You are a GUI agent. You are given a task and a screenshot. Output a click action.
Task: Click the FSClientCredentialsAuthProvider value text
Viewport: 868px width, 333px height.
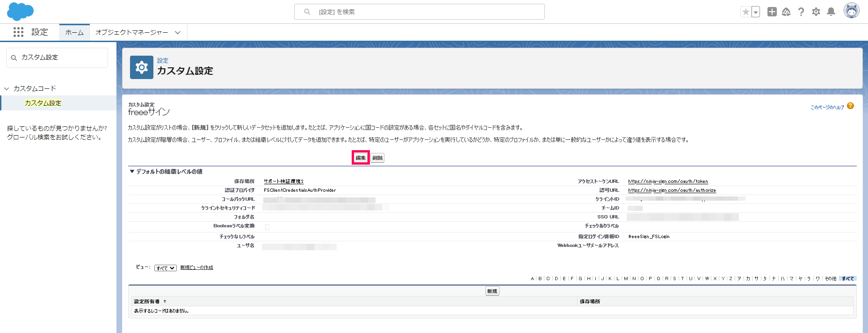[300, 190]
